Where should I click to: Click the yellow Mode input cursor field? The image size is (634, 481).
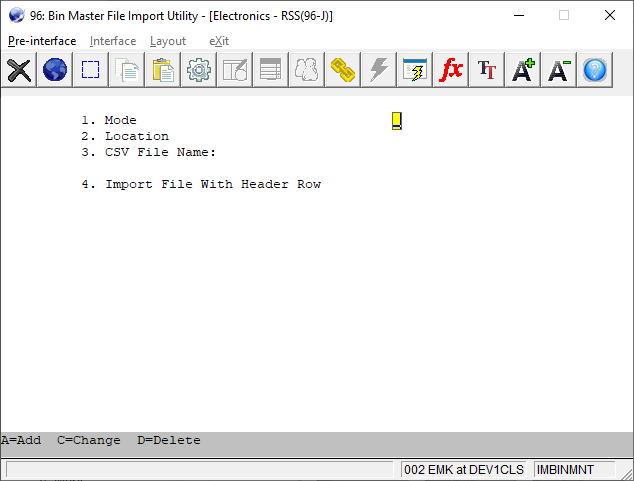[x=397, y=121]
